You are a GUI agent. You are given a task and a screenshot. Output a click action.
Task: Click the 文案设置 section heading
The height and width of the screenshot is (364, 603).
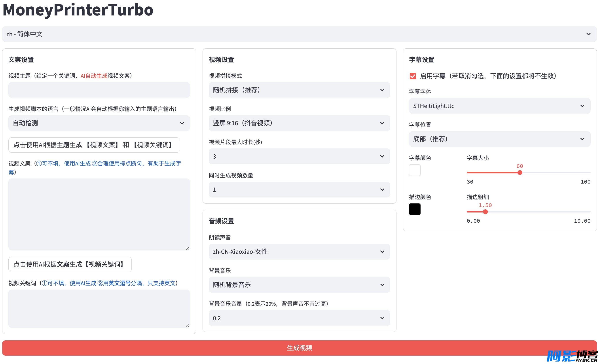point(21,60)
